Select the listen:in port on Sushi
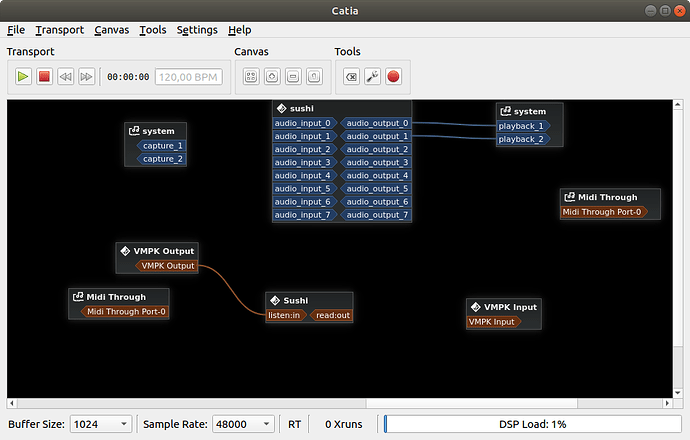The image size is (690, 440). [286, 315]
